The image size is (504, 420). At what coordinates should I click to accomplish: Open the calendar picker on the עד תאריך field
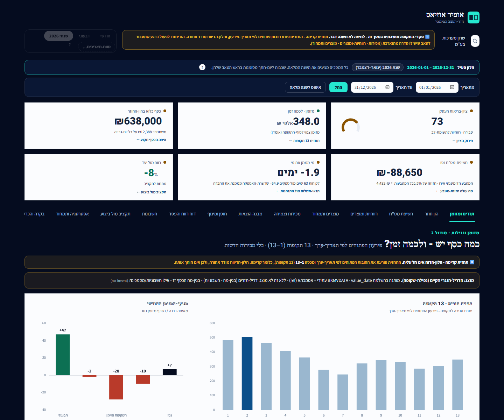point(387,87)
